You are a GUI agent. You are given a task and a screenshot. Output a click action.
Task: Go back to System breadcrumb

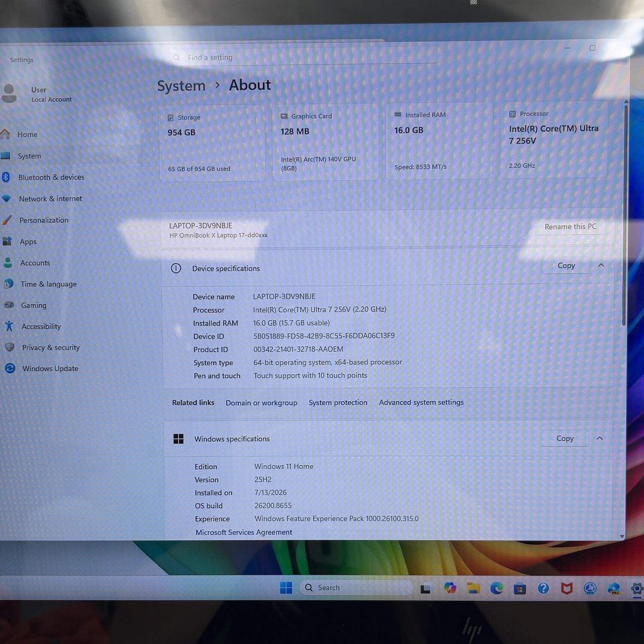[181, 86]
